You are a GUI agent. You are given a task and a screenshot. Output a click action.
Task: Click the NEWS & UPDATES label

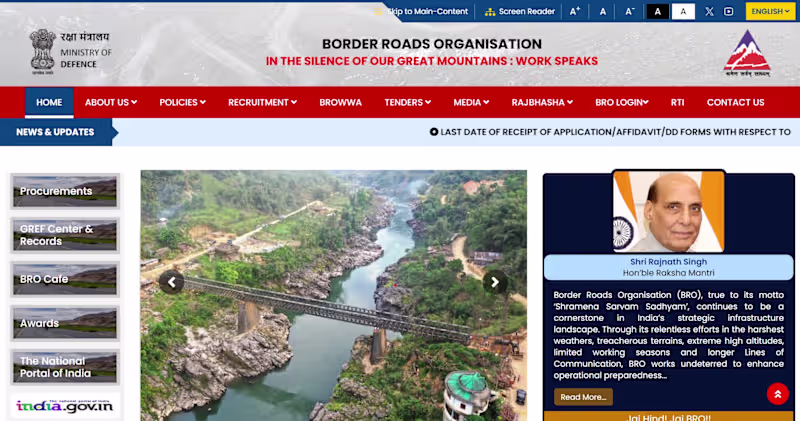55,132
